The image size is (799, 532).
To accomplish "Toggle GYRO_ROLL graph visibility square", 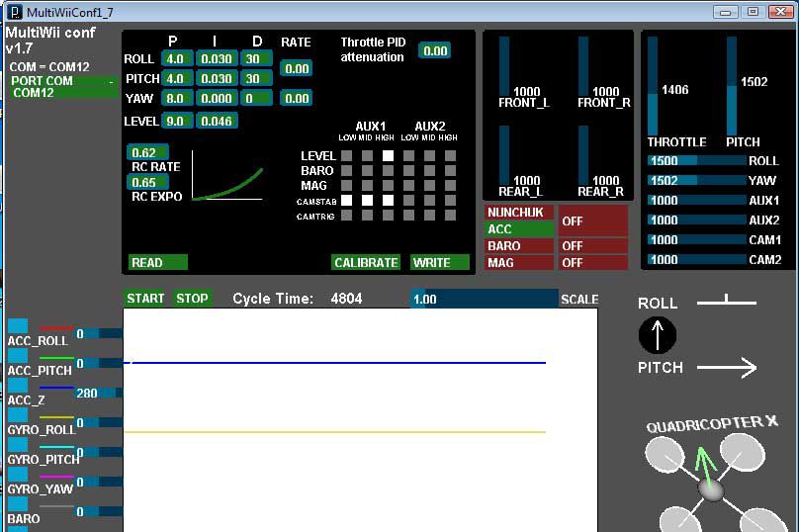I will (x=18, y=414).
